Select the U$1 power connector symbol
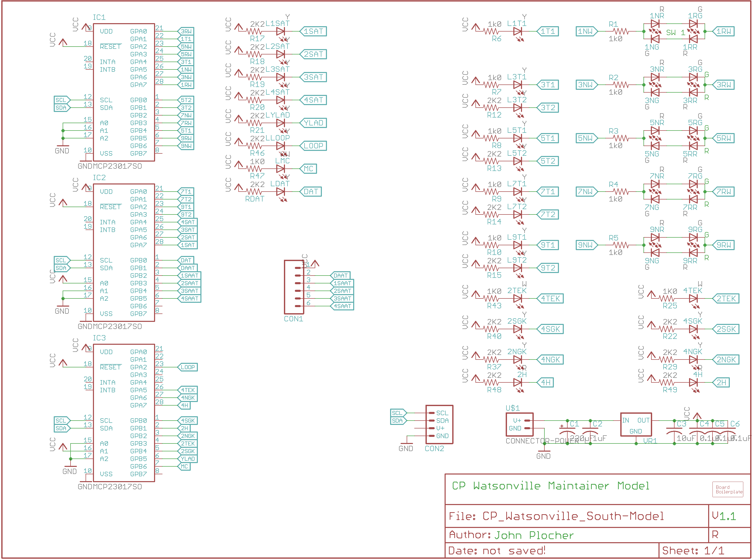755x560 pixels. pyautogui.click(x=519, y=424)
